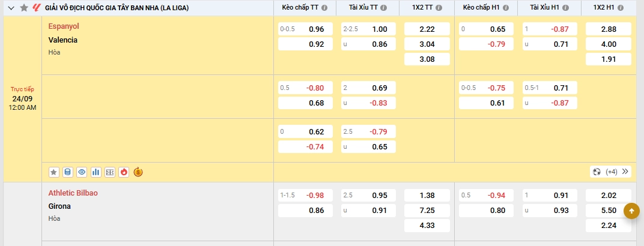Click info icon next to 1X2 TT header
Image resolution: width=644 pixels, height=246 pixels.
point(439,8)
